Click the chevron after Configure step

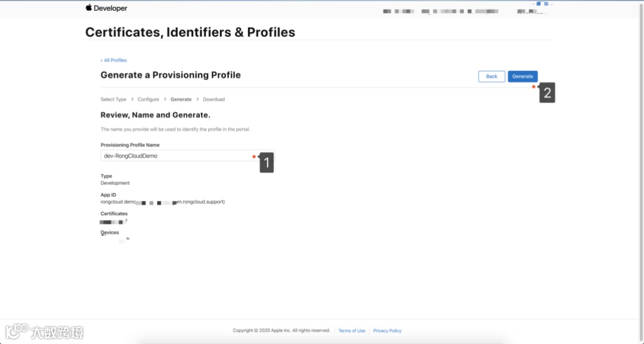(165, 100)
